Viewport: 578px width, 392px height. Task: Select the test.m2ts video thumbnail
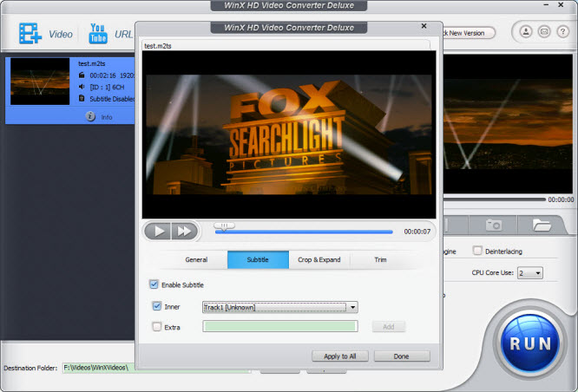pyautogui.click(x=40, y=82)
